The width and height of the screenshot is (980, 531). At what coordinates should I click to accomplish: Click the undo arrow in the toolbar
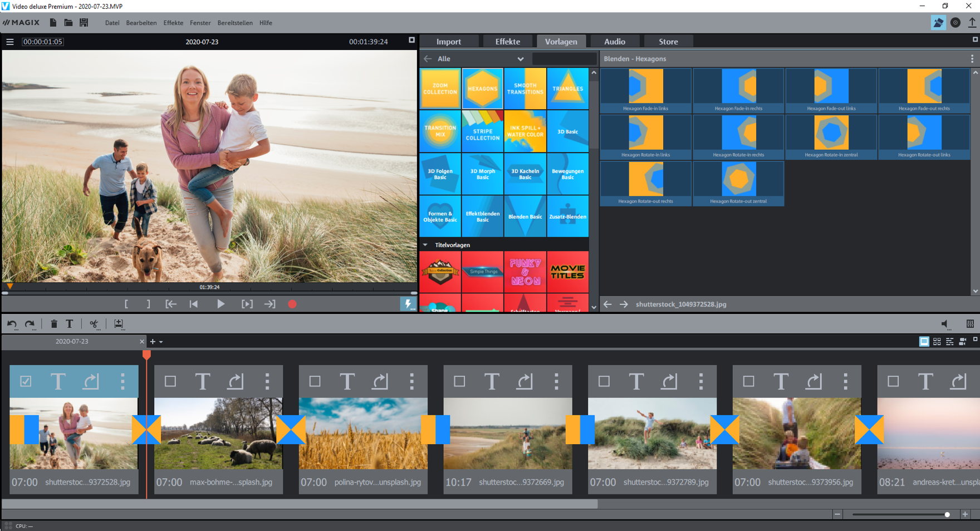(12, 324)
